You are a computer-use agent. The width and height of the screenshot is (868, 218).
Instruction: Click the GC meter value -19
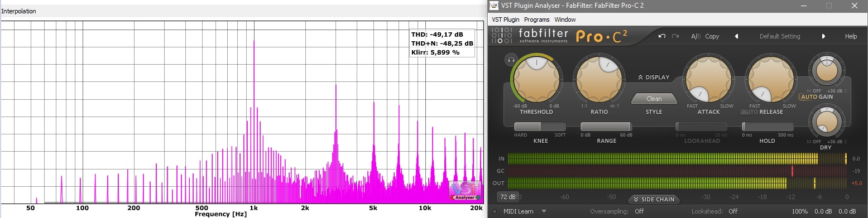[857, 171]
